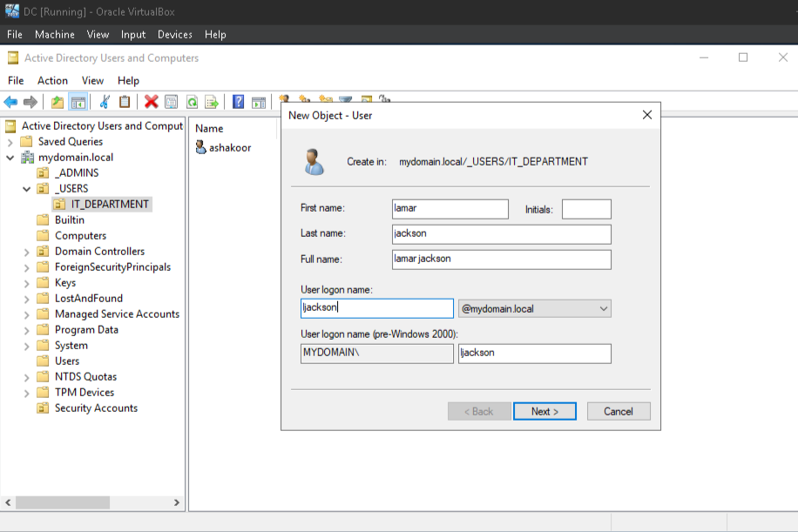Image resolution: width=798 pixels, height=532 pixels.
Task: Click the Up one level folder icon
Action: coord(57,102)
